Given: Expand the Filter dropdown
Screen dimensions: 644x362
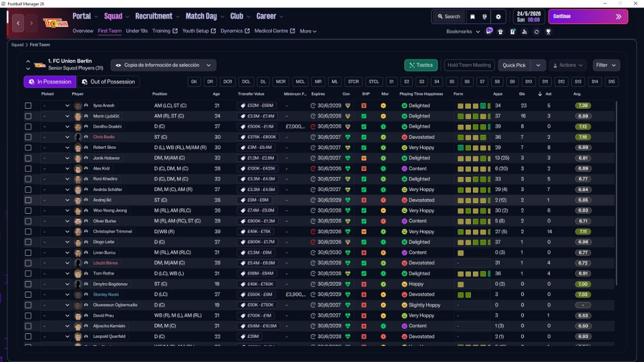Looking at the screenshot, I should [x=606, y=65].
